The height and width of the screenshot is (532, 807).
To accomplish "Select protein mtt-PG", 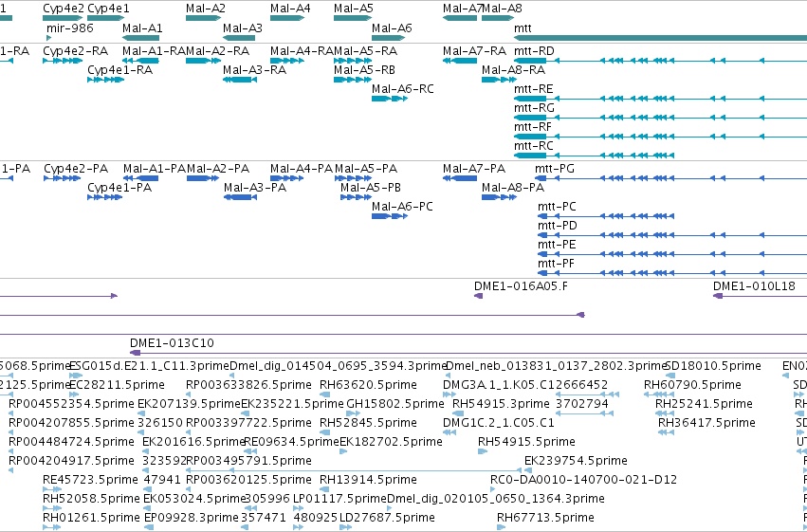I will pos(670,178).
